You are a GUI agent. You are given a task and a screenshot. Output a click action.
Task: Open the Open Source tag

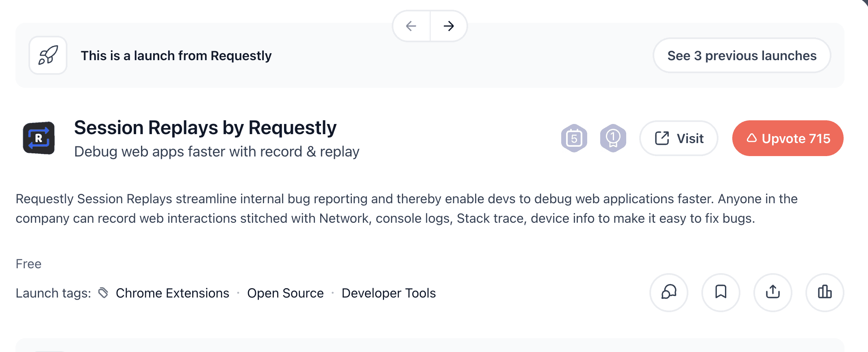285,293
